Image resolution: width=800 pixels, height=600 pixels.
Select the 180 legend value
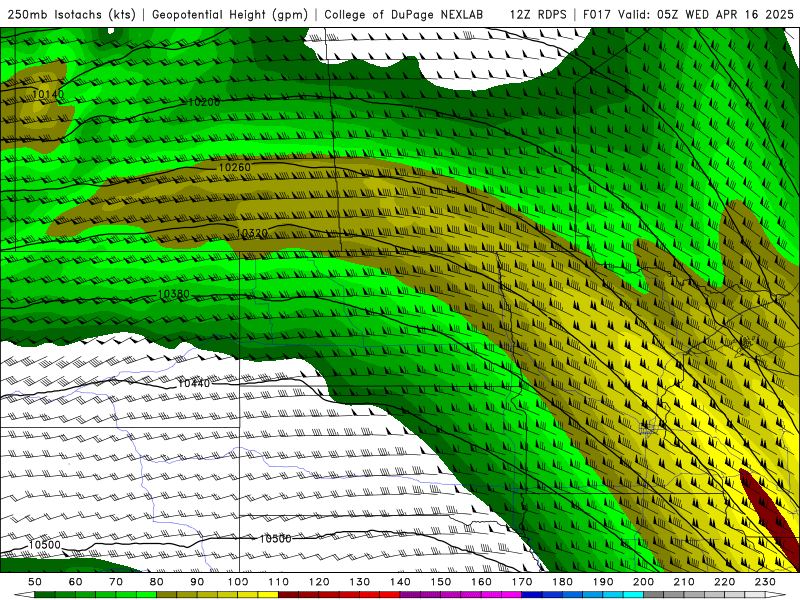coord(562,582)
